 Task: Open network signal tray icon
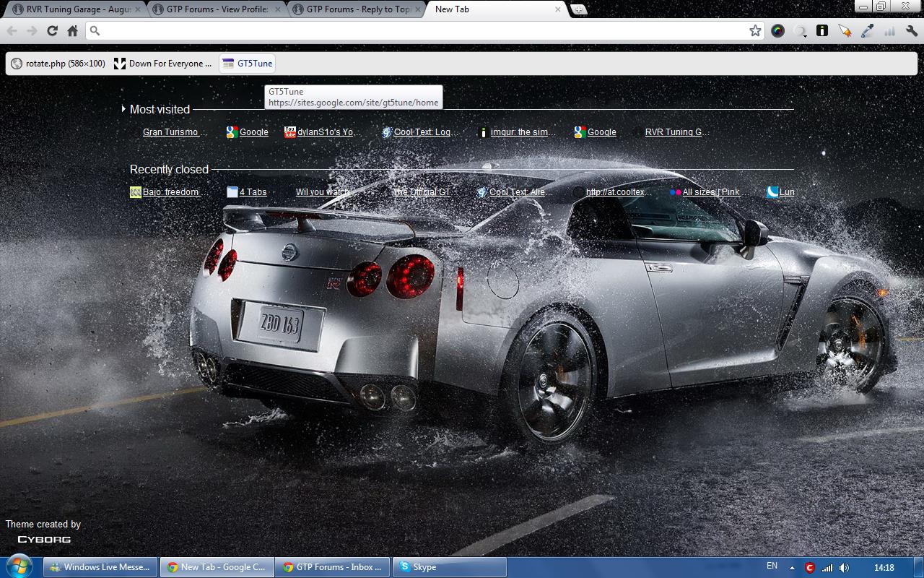coord(827,568)
